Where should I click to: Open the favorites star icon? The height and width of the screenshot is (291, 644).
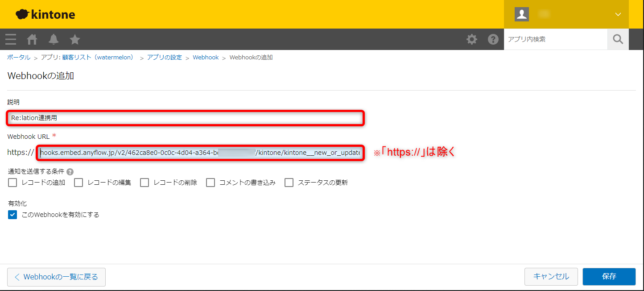(x=75, y=39)
